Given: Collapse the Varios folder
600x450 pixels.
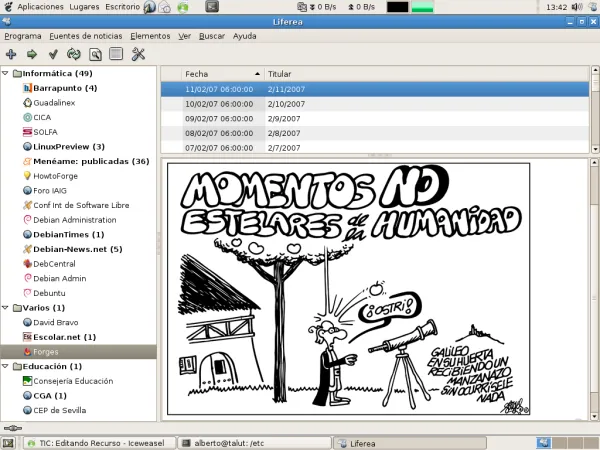Looking at the screenshot, I should pyautogui.click(x=6, y=307).
